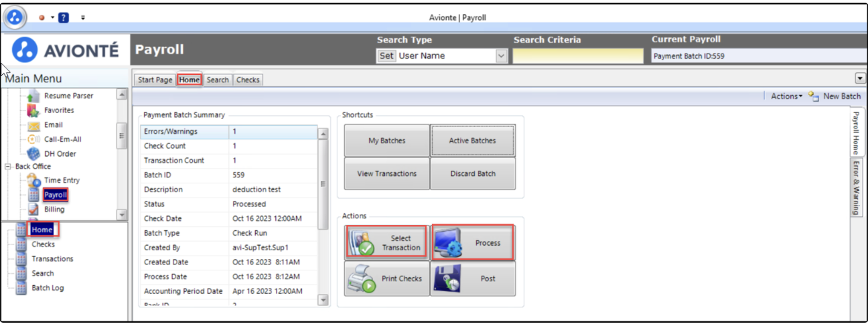Viewport: 868px width, 324px height.
Task: Select the Transaction Count row
Action: pos(228,161)
